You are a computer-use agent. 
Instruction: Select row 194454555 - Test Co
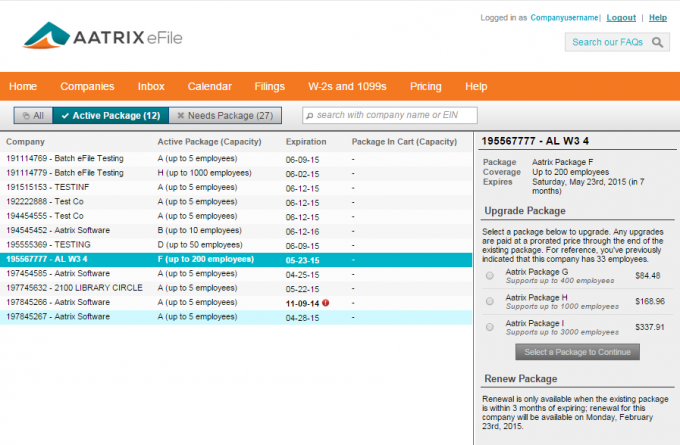click(x=236, y=216)
